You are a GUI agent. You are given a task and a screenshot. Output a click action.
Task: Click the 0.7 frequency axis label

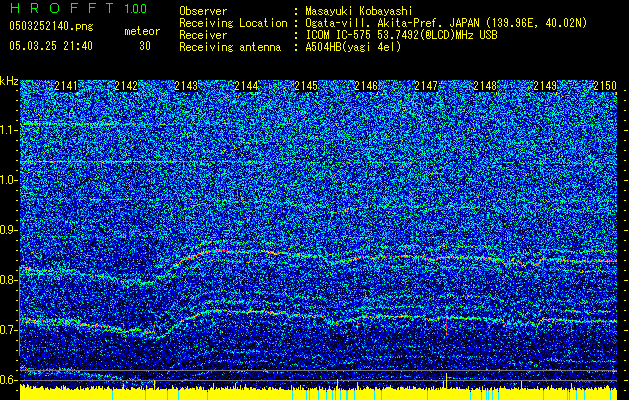coord(8,330)
